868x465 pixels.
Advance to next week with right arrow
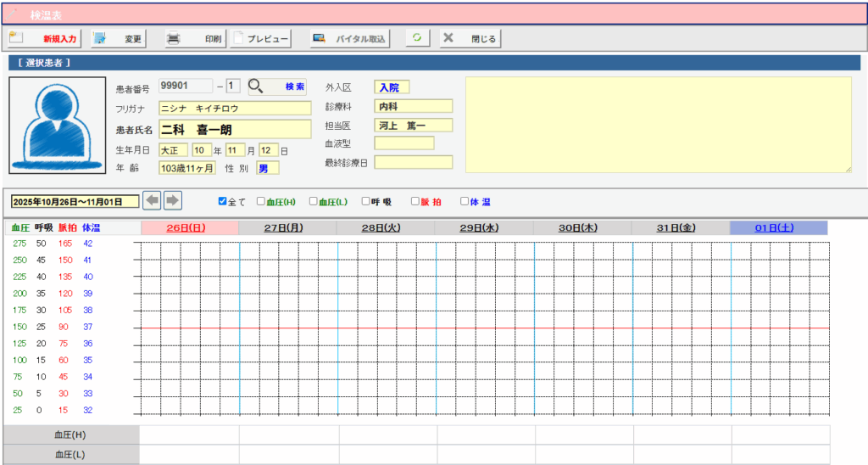pyautogui.click(x=172, y=200)
